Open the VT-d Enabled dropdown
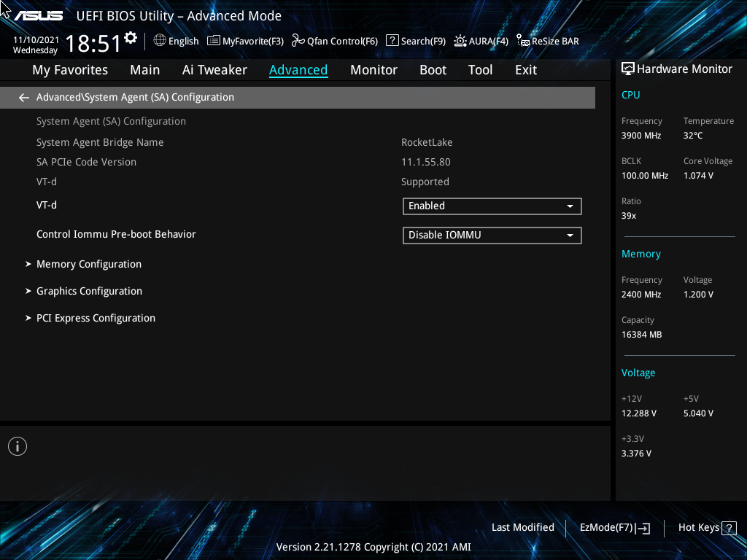747x560 pixels. coord(492,206)
